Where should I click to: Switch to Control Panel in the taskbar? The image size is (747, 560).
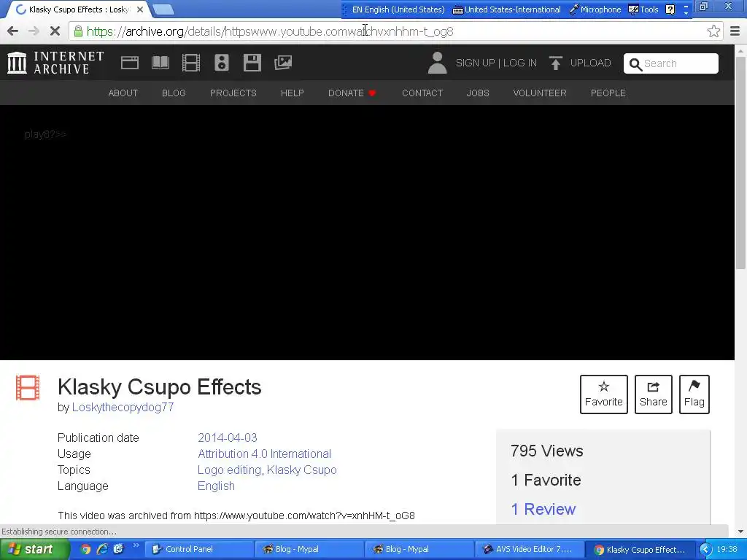point(198,549)
